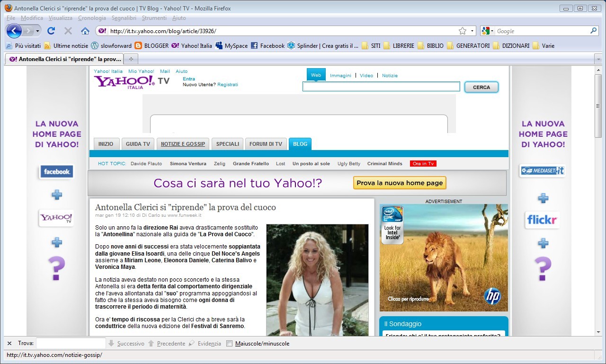Click the Registrati link
Image resolution: width=606 pixels, height=364 pixels.
pos(228,85)
